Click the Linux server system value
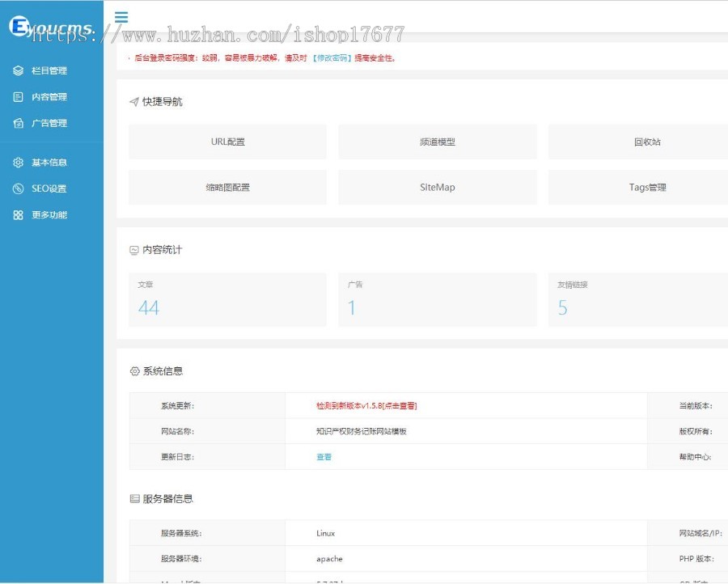The width and height of the screenshot is (728, 584). [x=325, y=533]
